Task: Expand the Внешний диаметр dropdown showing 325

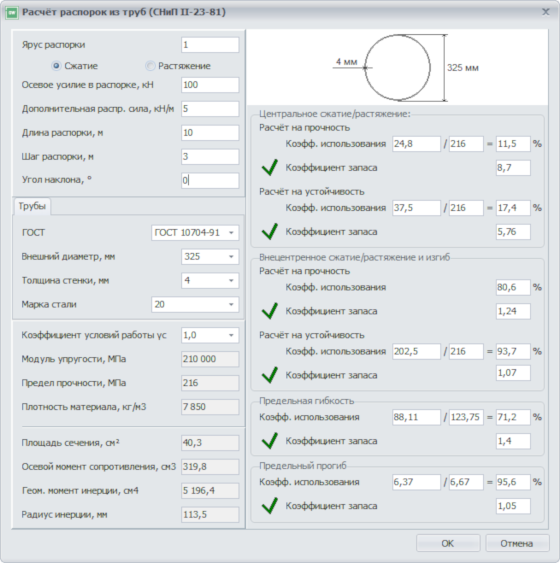Action: [x=210, y=257]
